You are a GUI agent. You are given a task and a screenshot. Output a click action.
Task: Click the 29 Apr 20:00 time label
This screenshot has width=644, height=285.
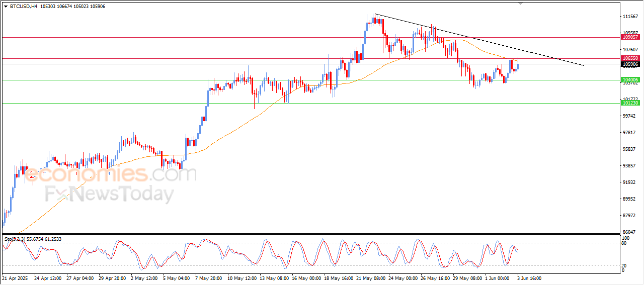[x=112, y=277]
